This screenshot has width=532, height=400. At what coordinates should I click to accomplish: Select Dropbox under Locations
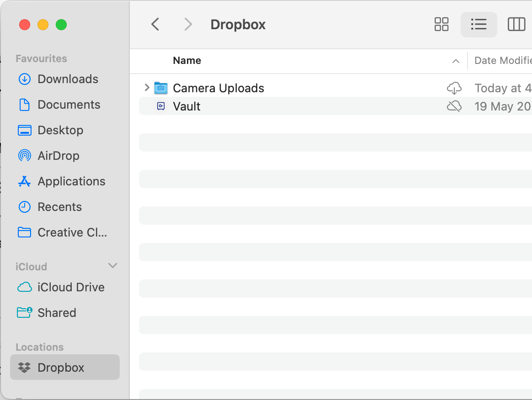click(65, 368)
